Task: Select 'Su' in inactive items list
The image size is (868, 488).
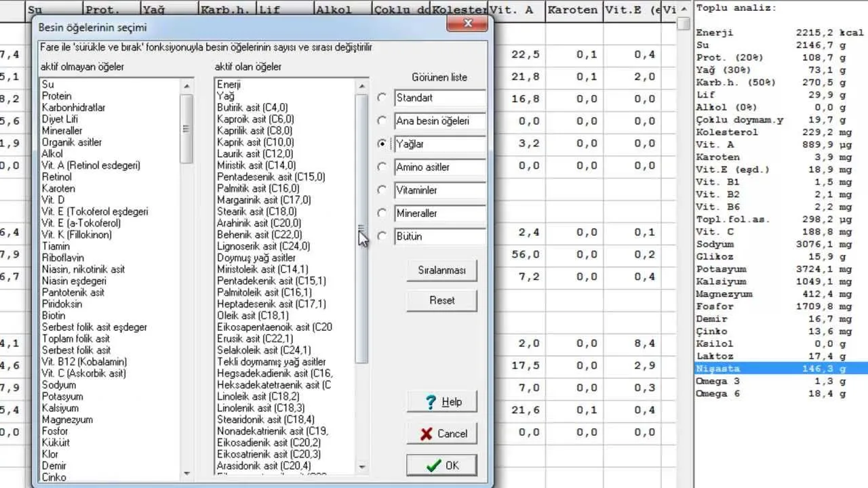Action: point(47,85)
